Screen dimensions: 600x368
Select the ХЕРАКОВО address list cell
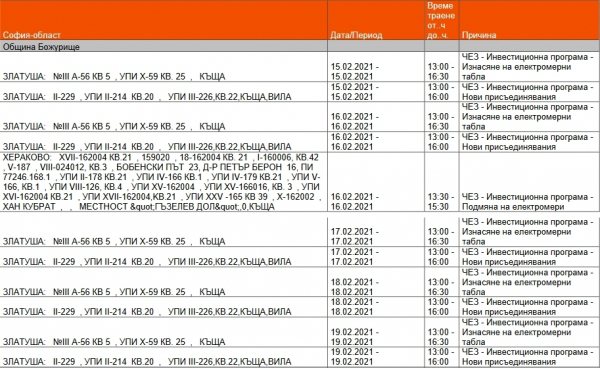pos(164,182)
